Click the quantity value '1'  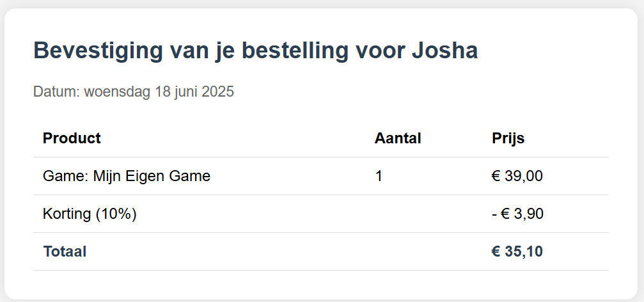pos(379,176)
